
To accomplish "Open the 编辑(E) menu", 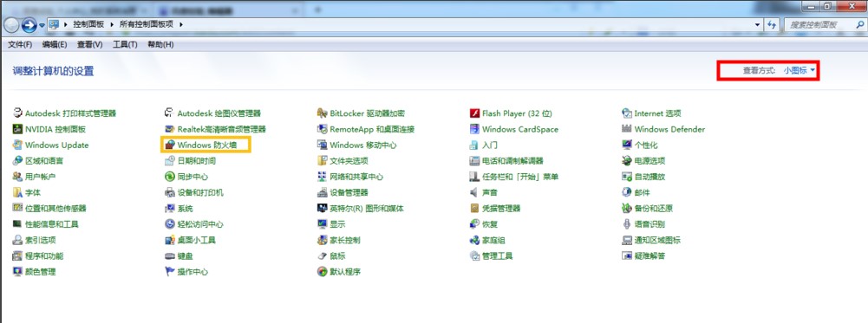I will [x=55, y=44].
